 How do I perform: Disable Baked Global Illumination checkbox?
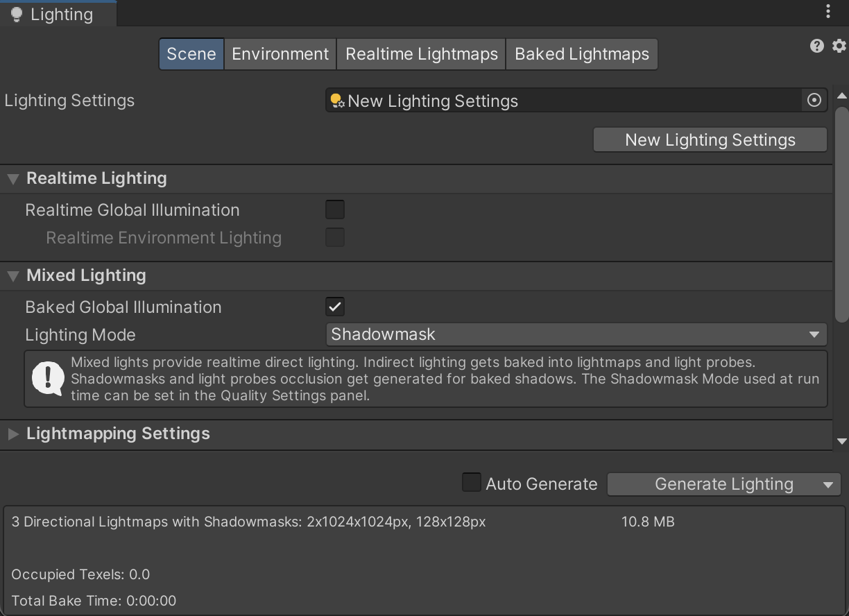tap(335, 307)
